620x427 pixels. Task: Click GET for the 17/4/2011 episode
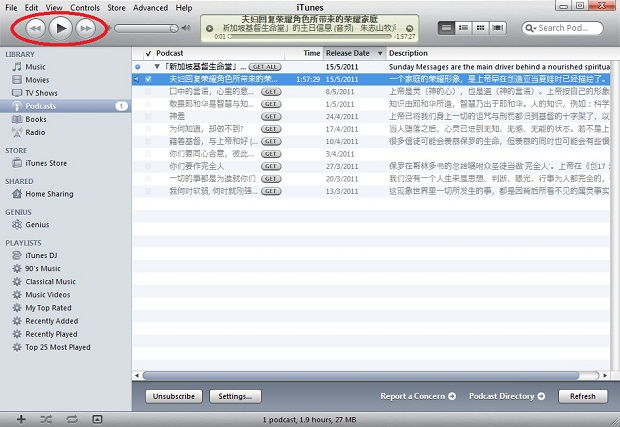271,129
